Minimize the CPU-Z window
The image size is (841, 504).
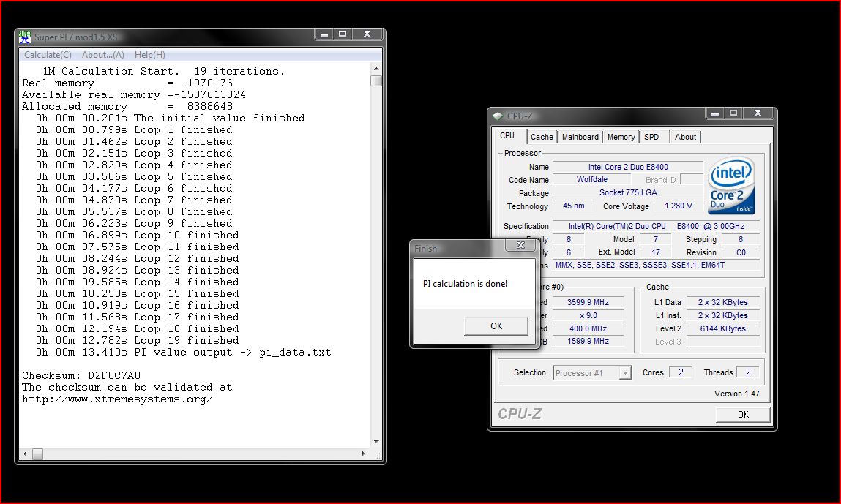coord(714,113)
